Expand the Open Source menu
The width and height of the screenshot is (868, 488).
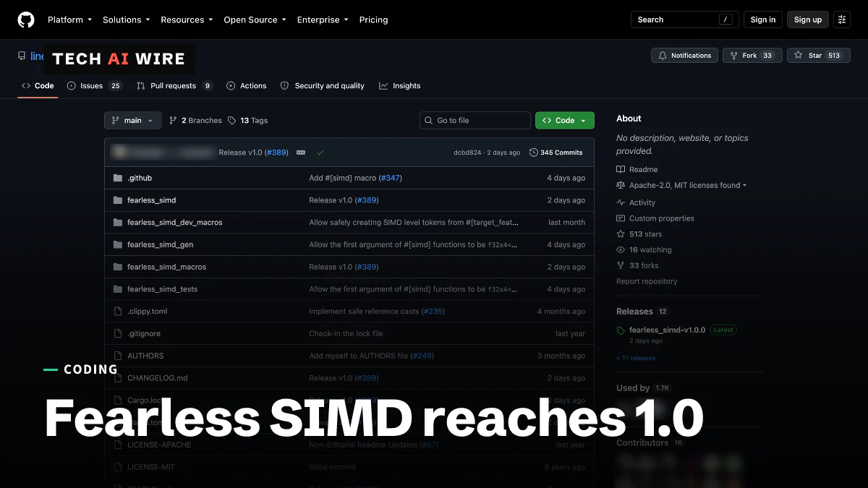pyautogui.click(x=255, y=20)
